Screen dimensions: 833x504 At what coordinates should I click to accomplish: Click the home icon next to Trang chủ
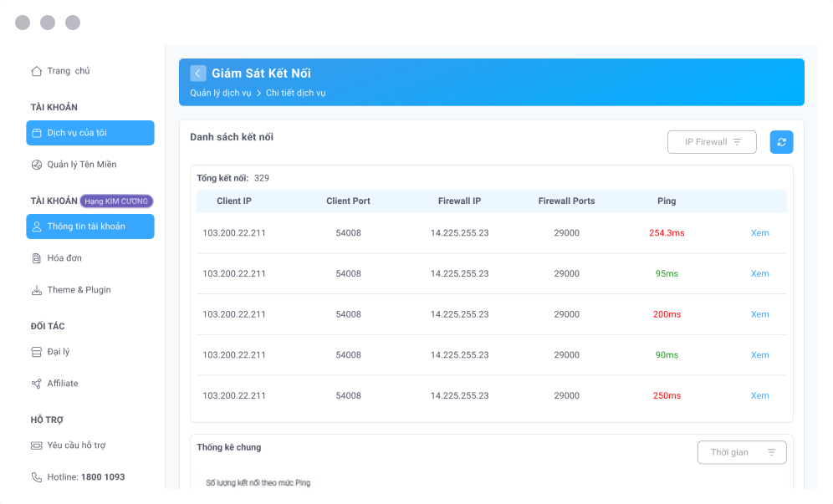36,71
